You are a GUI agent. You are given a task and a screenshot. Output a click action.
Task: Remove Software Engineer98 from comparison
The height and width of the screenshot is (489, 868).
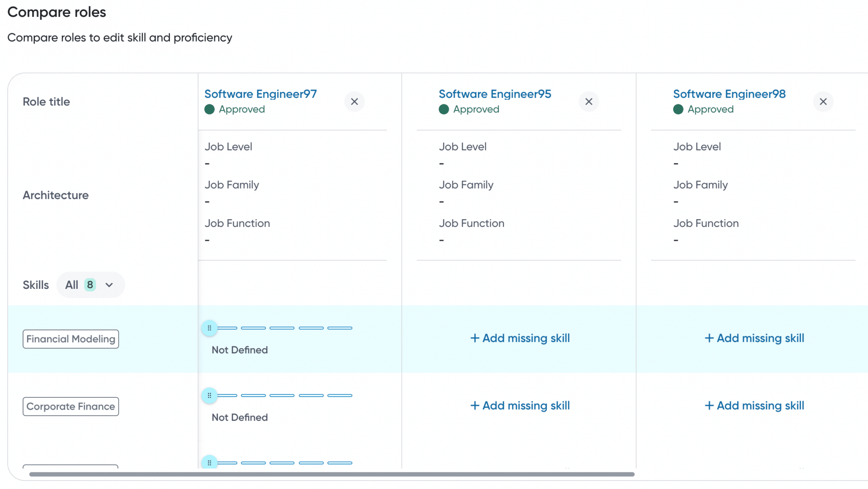click(x=823, y=101)
